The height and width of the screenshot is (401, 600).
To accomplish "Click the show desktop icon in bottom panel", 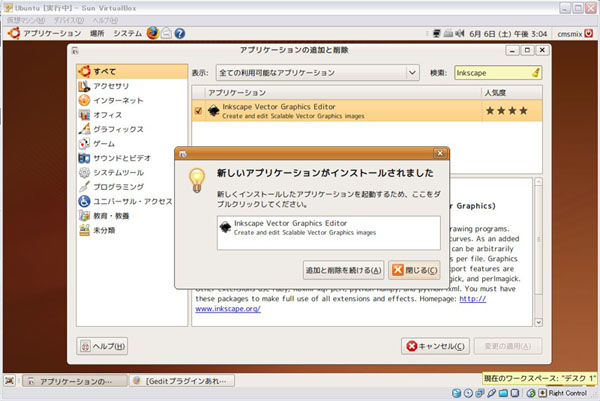I will [x=10, y=381].
